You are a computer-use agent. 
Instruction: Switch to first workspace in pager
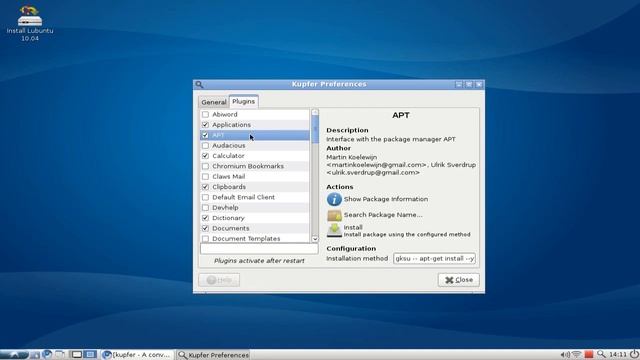coord(77,355)
